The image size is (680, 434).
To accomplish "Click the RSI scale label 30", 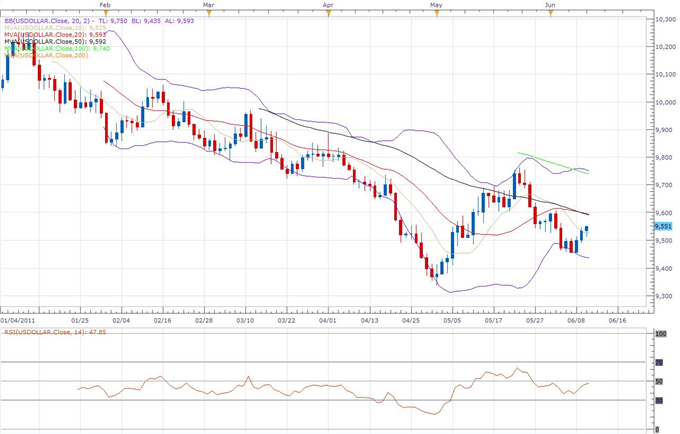I will click(659, 401).
